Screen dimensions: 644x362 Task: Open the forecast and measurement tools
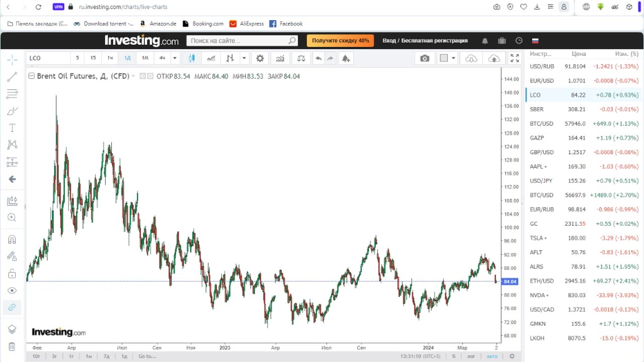(12, 162)
